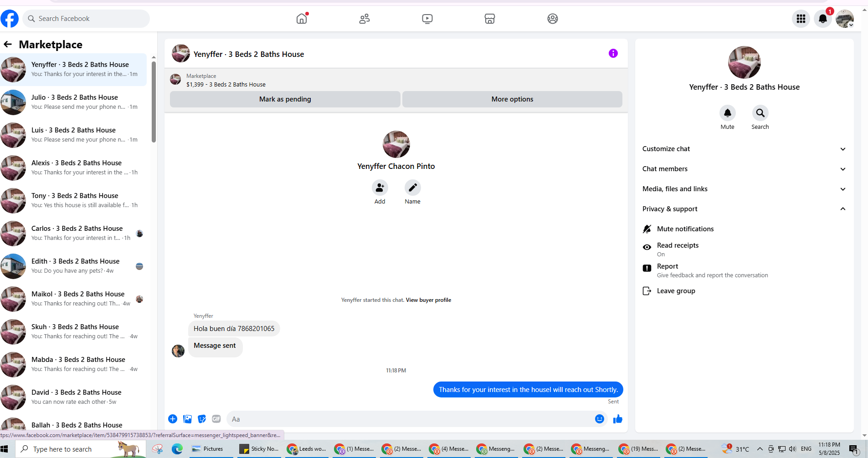Open the View buyer profile link
This screenshot has width=868, height=458.
[428, 300]
